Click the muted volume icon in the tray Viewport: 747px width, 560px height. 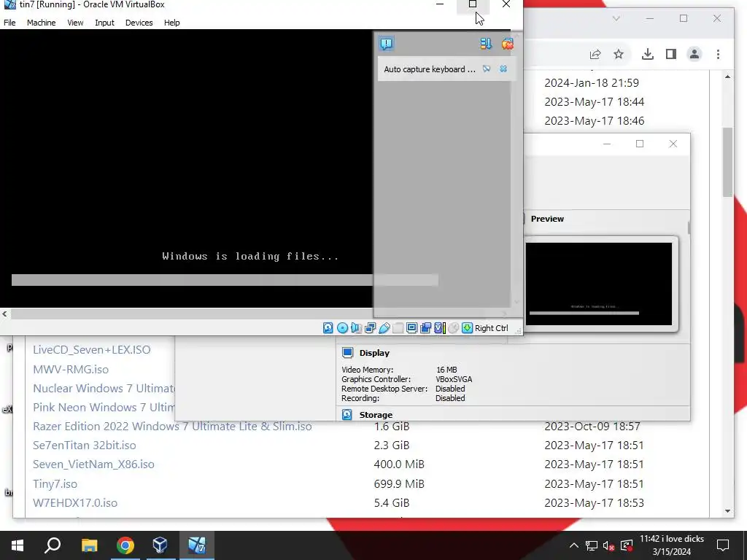(x=608, y=545)
